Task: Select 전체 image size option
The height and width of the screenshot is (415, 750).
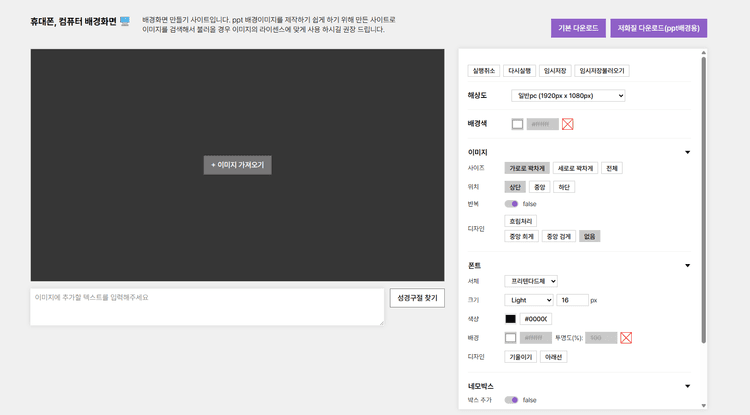Action: tap(612, 168)
